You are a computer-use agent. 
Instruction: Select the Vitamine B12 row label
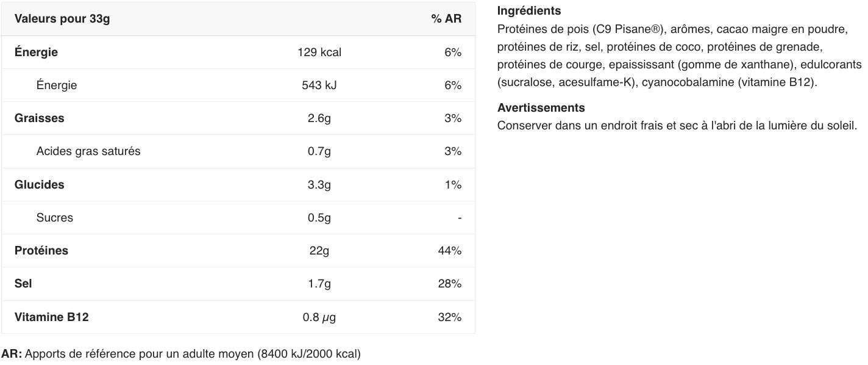coord(52,317)
